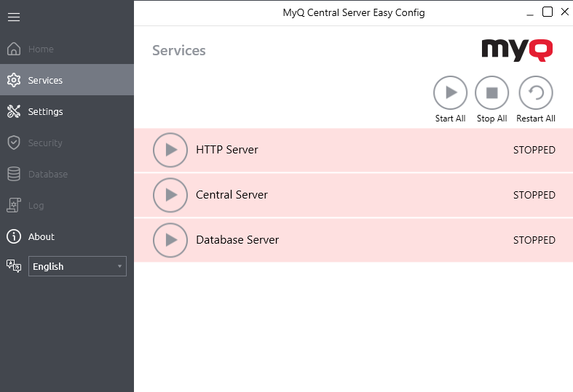Viewport: 573px width, 392px height.
Task: Open the Home sidebar item
Action: (x=41, y=49)
